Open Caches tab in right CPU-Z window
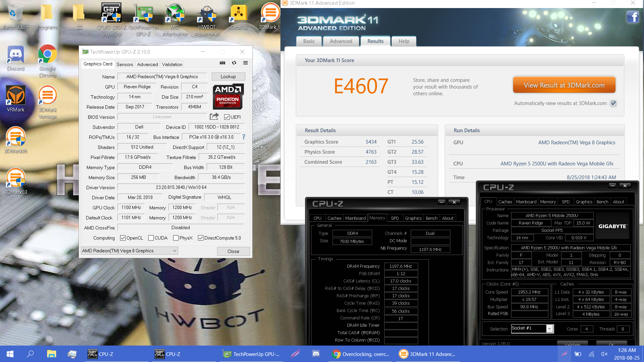Image resolution: width=644 pixels, height=362 pixels. click(x=505, y=202)
